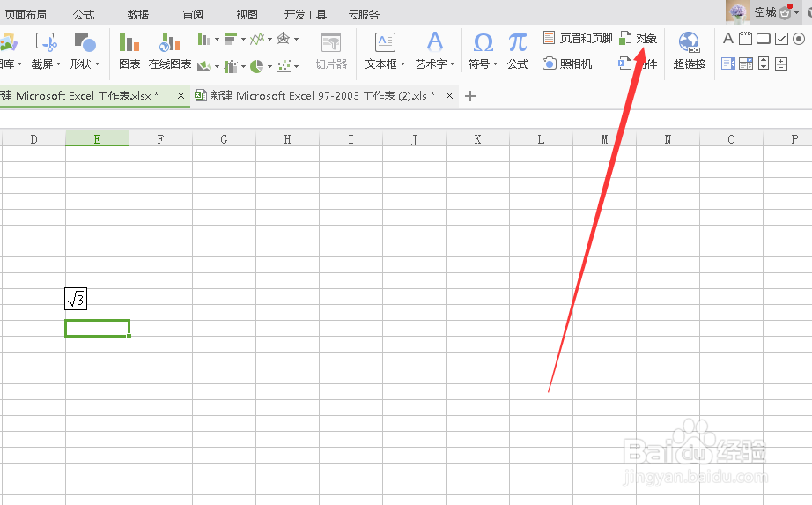Switch to the 公式 ribbon tab

coord(84,14)
